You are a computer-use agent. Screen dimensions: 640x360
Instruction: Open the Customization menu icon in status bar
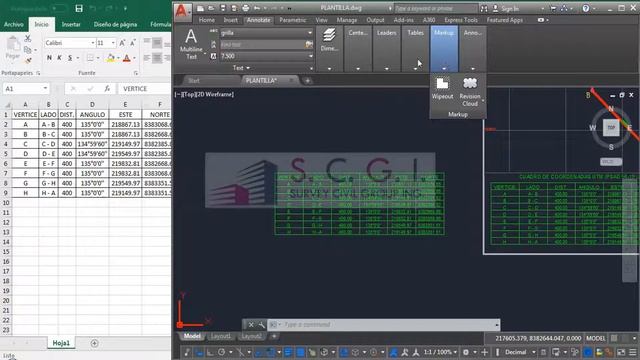(632, 352)
